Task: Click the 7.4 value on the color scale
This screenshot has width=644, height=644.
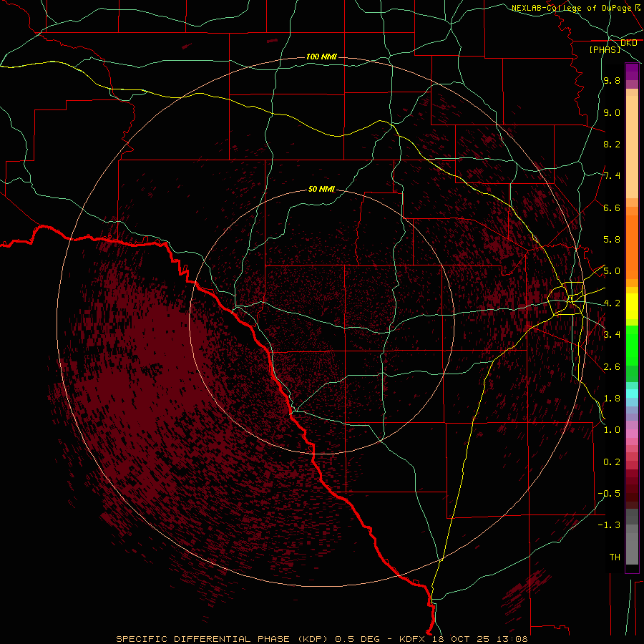Action: 612,176
